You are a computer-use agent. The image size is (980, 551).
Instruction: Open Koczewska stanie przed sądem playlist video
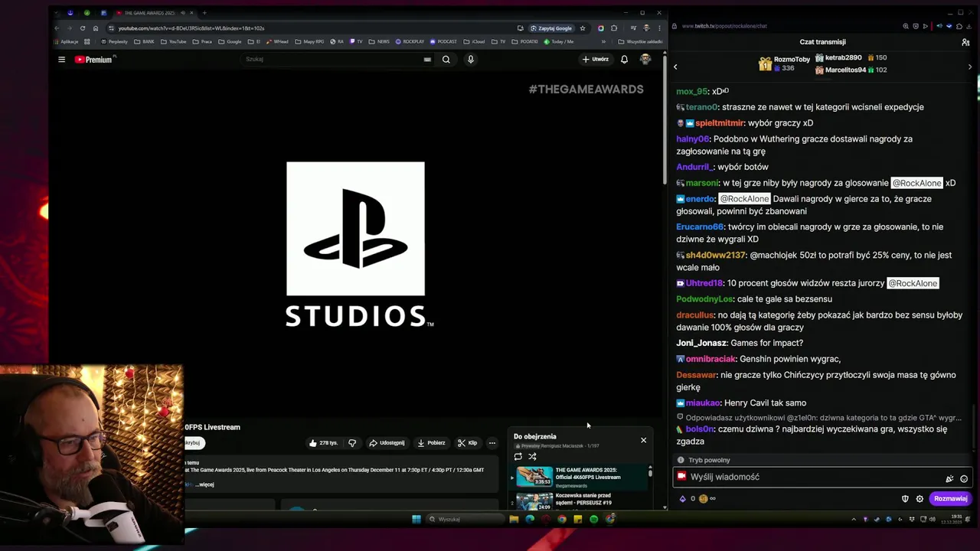point(583,500)
